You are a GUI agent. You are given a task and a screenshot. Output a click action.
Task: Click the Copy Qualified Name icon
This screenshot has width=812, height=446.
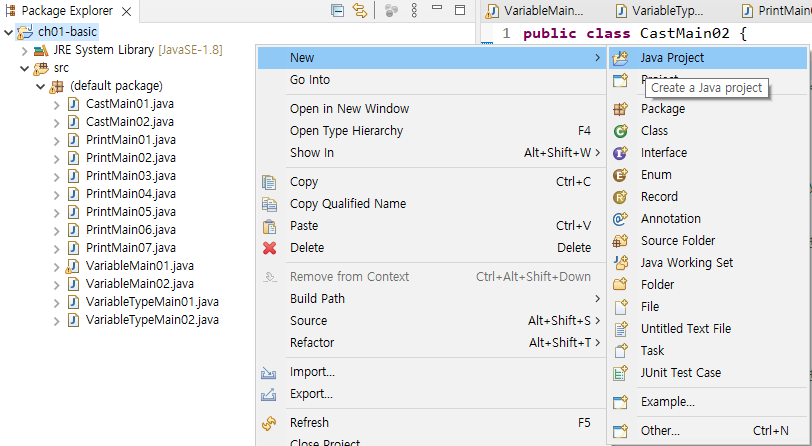pyautogui.click(x=269, y=204)
